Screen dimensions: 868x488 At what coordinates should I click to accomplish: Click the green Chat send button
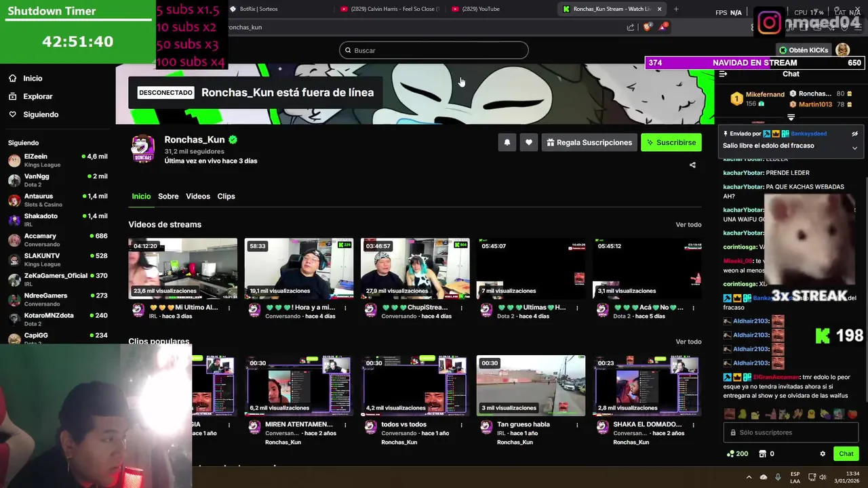point(846,453)
